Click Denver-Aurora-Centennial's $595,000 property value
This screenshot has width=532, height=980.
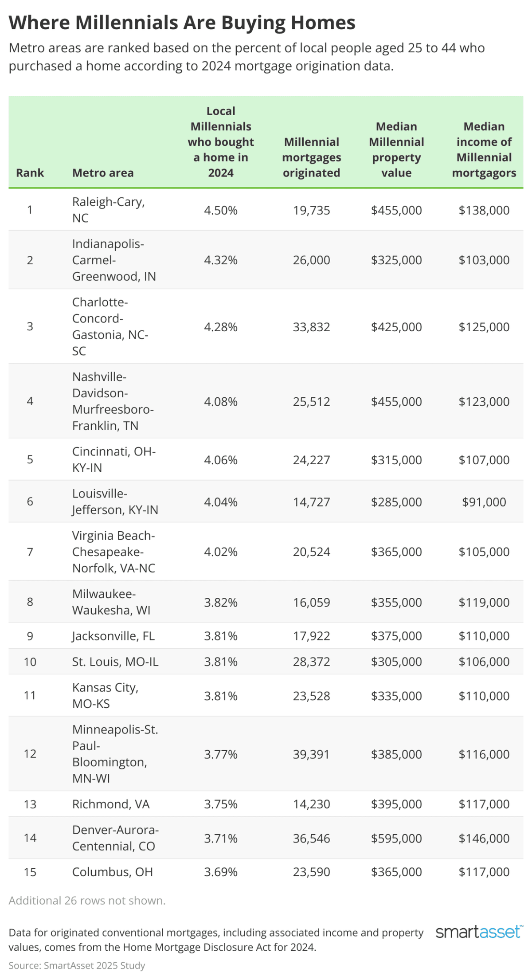coord(396,838)
